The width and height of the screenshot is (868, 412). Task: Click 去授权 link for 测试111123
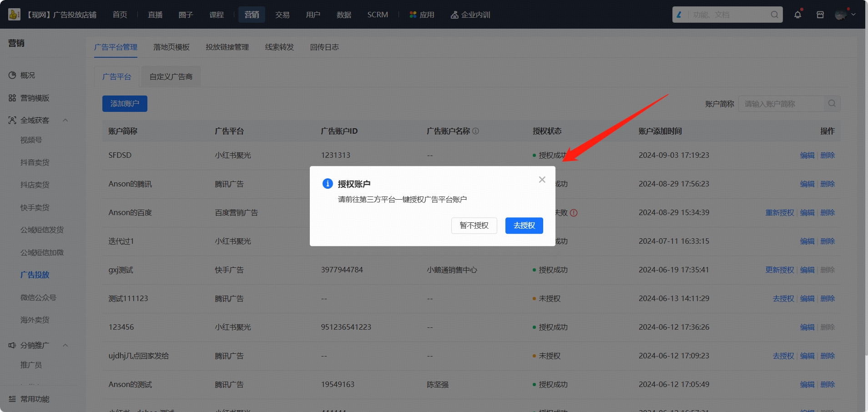(x=783, y=298)
